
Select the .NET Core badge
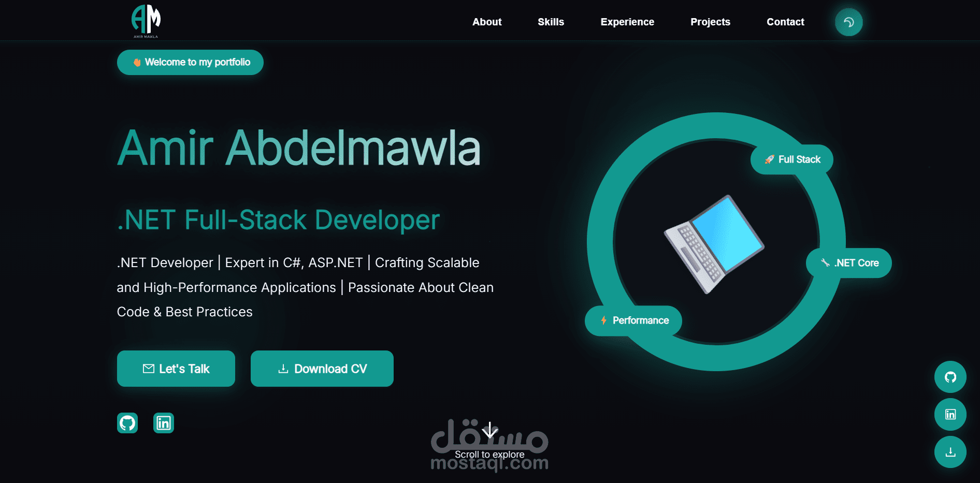[x=849, y=263]
